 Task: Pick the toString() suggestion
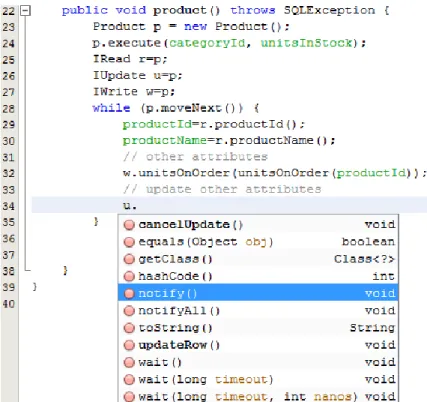tap(258, 328)
